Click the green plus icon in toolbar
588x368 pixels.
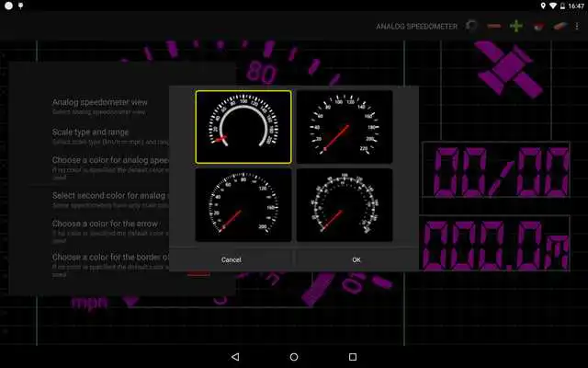pos(516,26)
